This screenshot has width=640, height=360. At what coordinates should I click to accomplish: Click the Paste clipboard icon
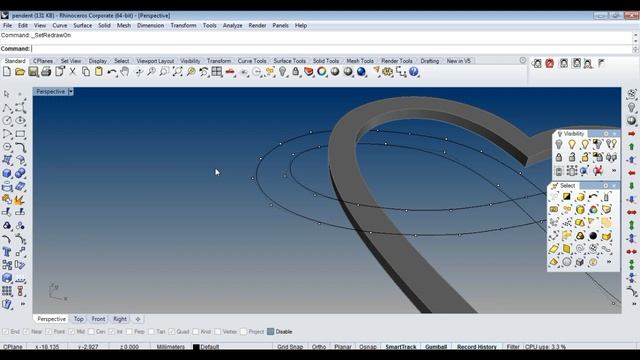point(99,72)
